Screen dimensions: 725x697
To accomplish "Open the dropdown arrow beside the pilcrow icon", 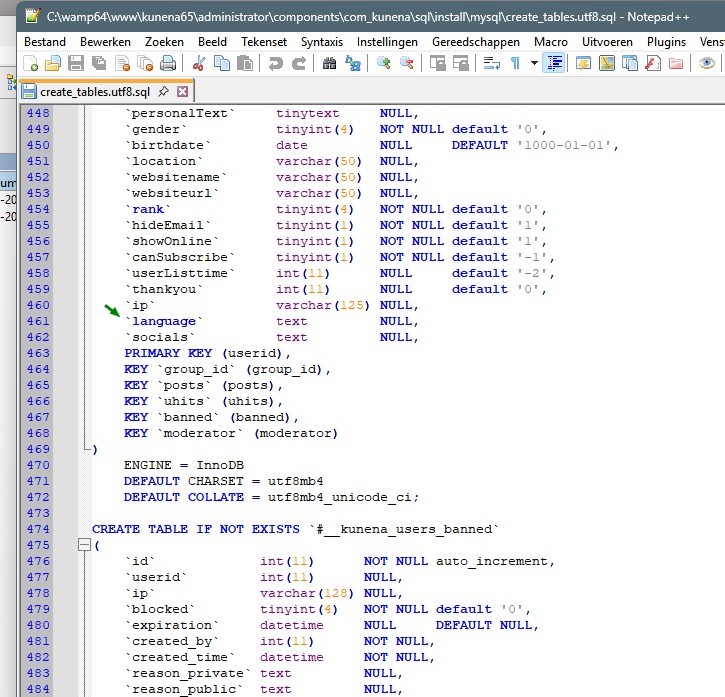I will coord(534,63).
